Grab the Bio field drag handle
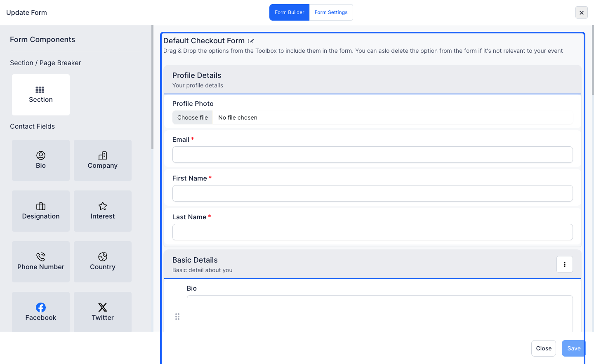 point(177,317)
